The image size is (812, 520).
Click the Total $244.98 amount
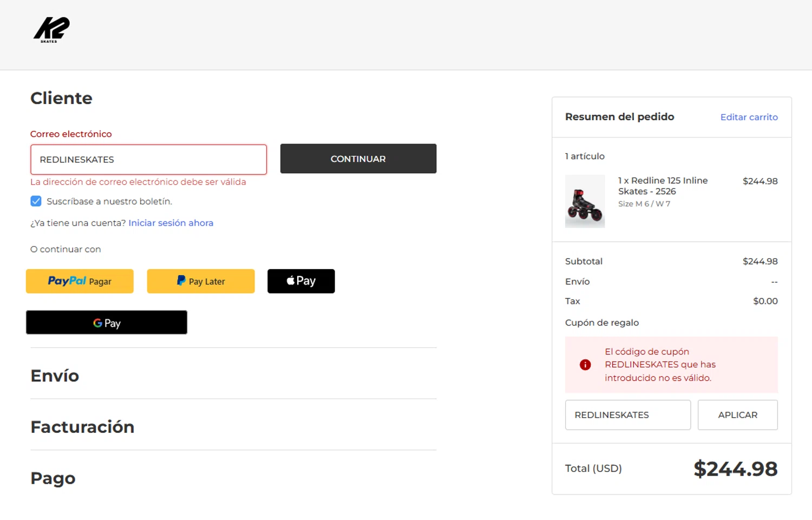pos(735,469)
